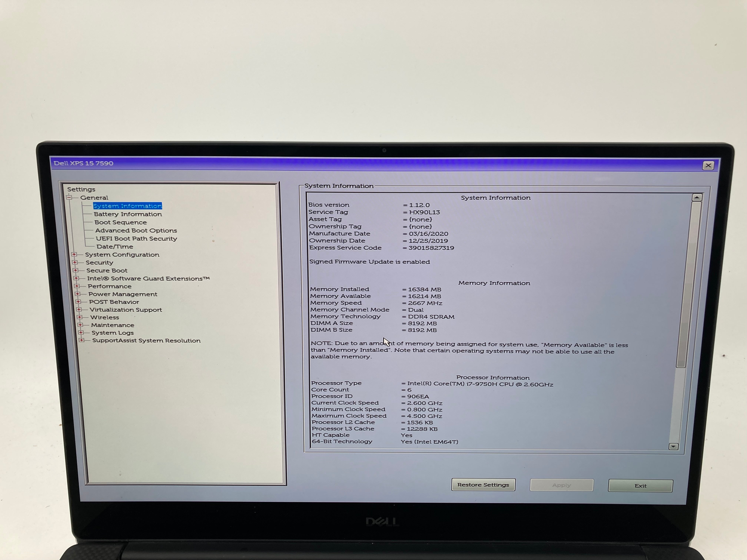The image size is (747, 560).
Task: Click Manufacture Date value 03/16/2020
Action: [429, 234]
